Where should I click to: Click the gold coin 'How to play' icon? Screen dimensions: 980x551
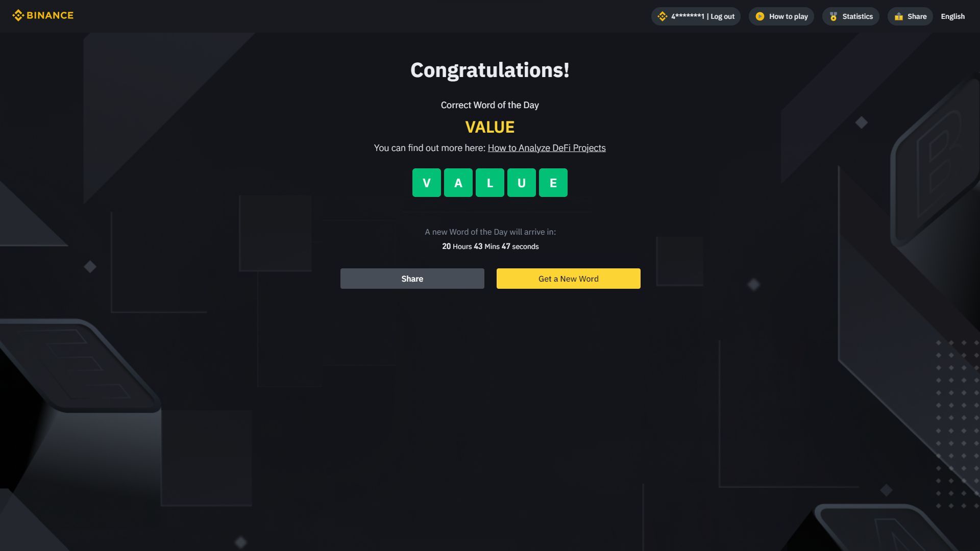759,16
